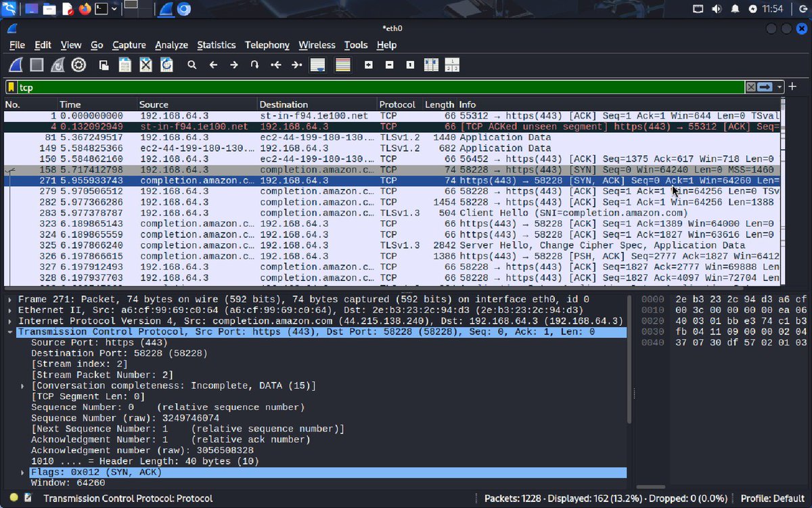This screenshot has width=812, height=508.
Task: Select packet 325 Server Hello row
Action: [392, 245]
